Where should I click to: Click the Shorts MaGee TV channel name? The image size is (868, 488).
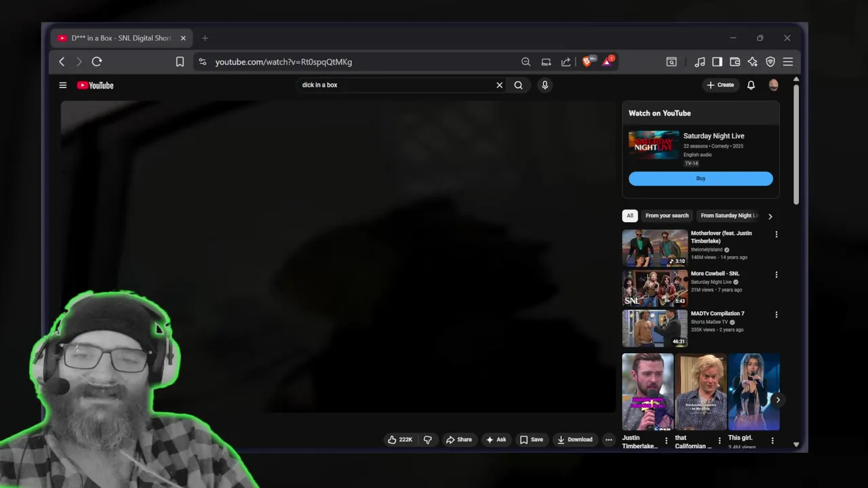tap(709, 322)
